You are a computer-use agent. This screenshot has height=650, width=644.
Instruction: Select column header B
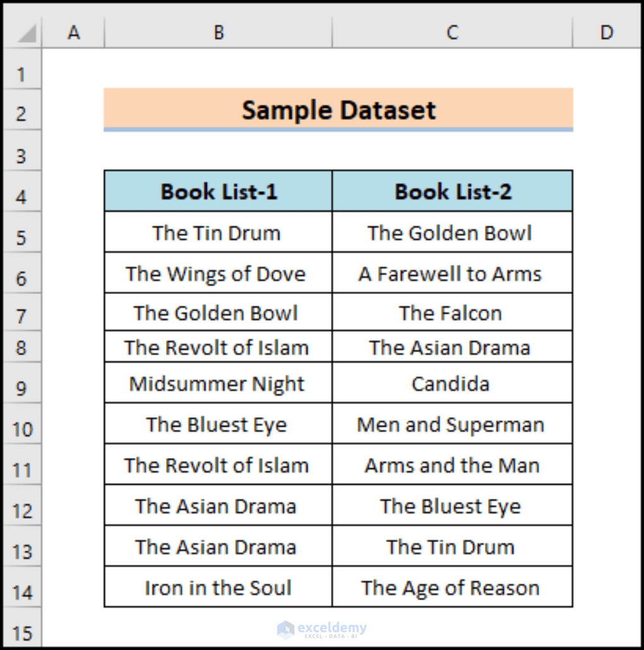[217, 32]
